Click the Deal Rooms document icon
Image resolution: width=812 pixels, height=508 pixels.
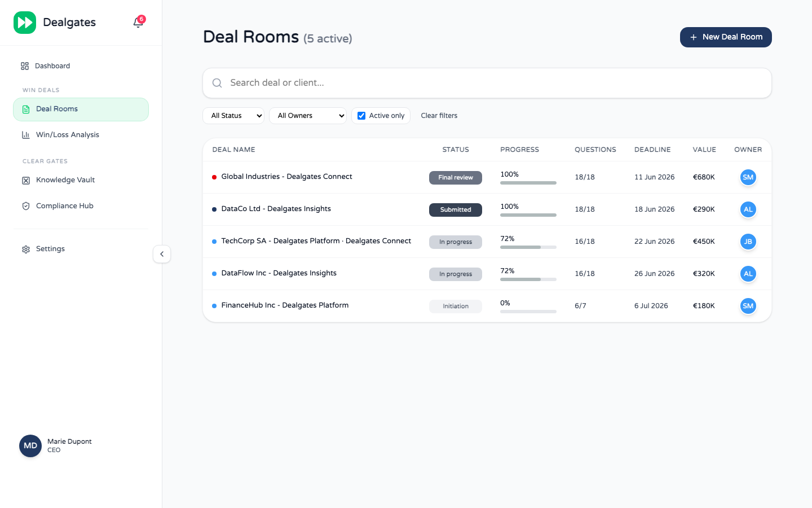point(26,110)
